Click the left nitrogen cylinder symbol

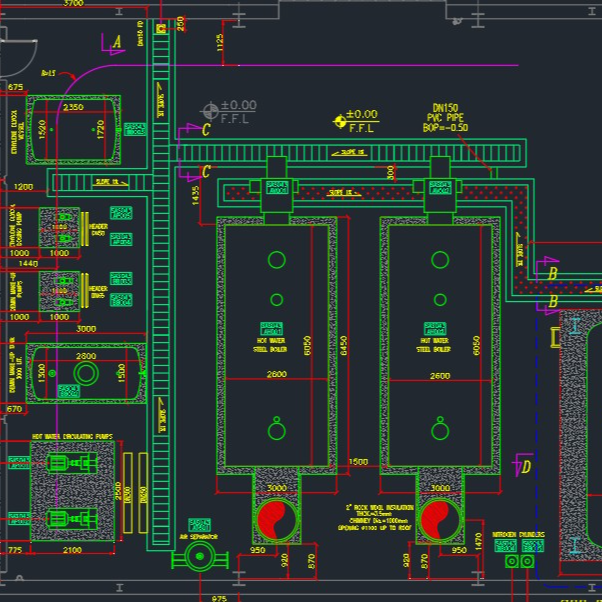[512, 562]
